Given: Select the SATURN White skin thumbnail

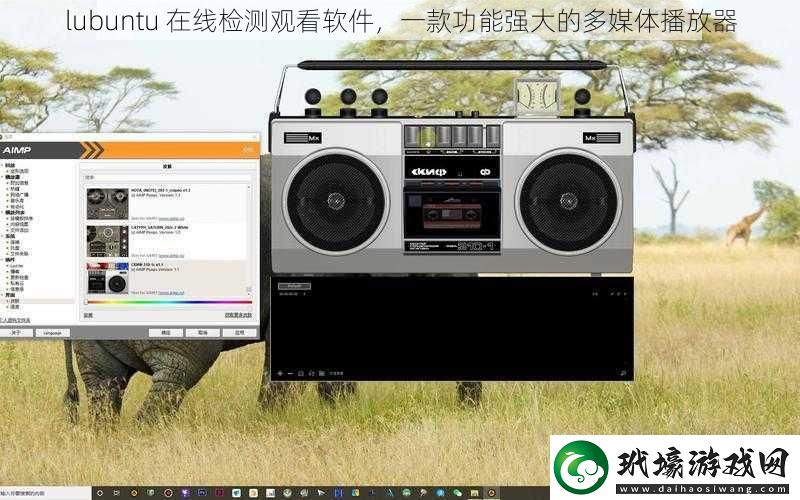Looking at the screenshot, I should pyautogui.click(x=108, y=241).
